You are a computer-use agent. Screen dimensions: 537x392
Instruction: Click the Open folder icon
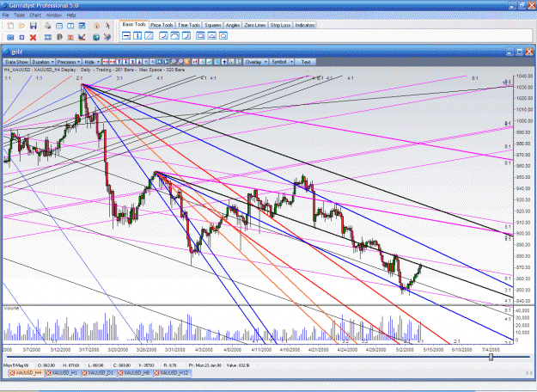[21, 26]
